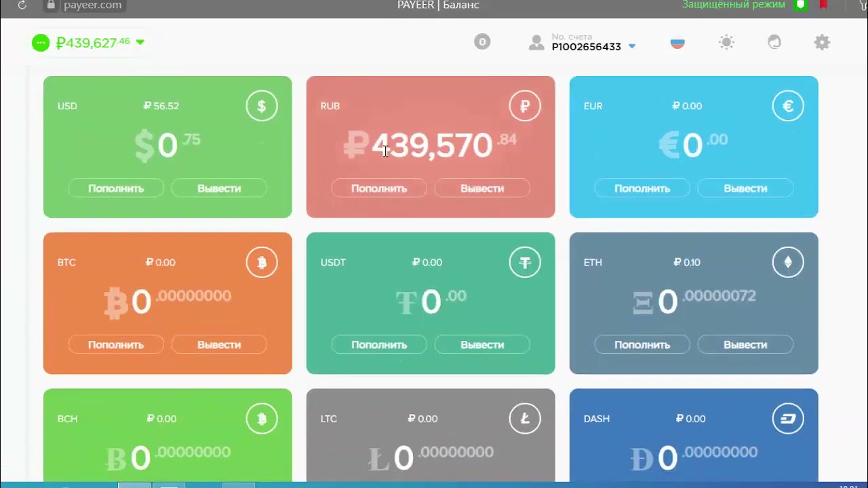
Task: Click the ₽56.52 value on USD card
Action: click(161, 106)
